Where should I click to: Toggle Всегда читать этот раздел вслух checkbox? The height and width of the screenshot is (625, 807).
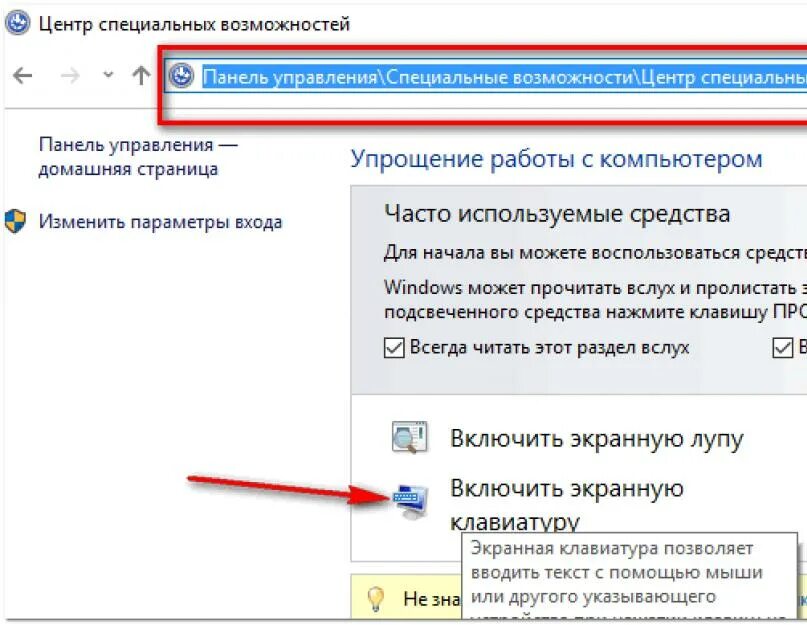point(394,348)
